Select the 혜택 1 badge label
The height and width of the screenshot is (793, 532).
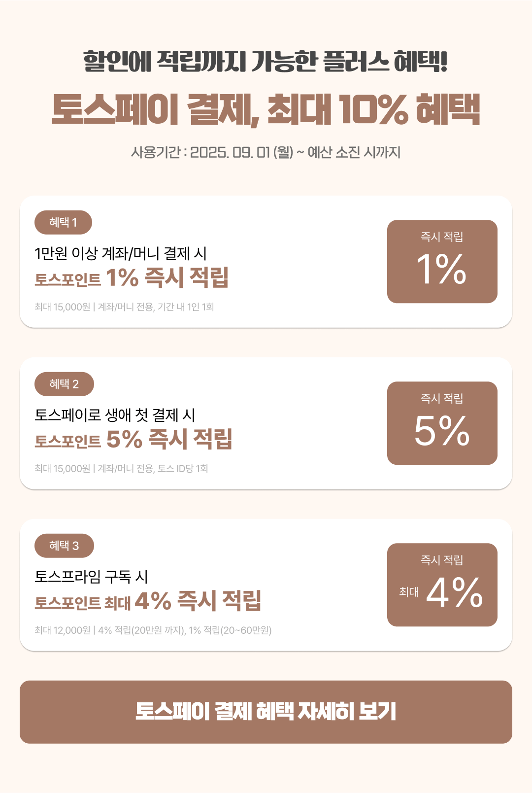(63, 222)
